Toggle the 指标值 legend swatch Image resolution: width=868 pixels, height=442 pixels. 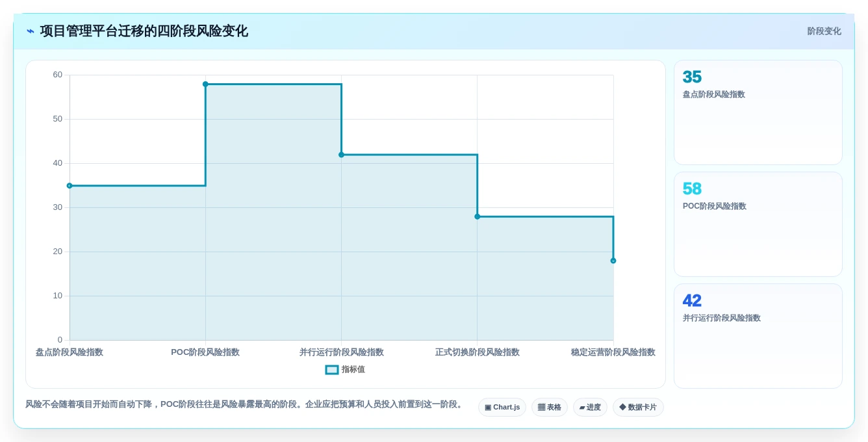(x=332, y=369)
